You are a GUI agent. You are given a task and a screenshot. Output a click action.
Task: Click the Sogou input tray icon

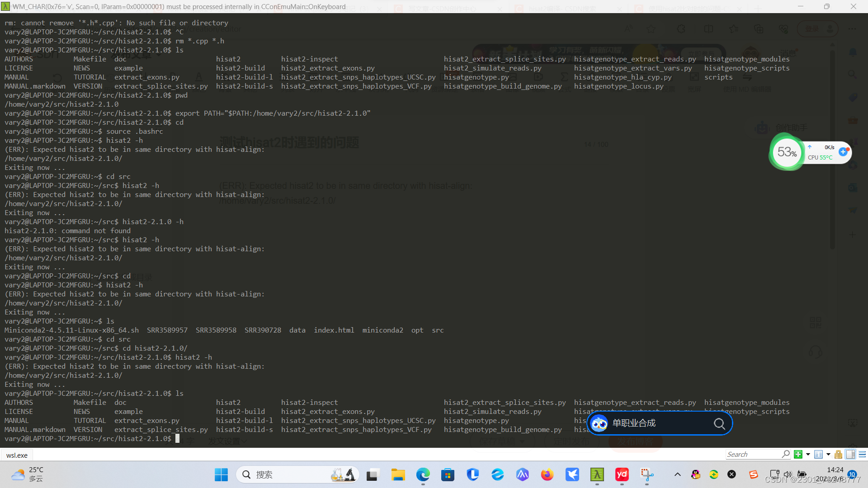click(x=754, y=474)
